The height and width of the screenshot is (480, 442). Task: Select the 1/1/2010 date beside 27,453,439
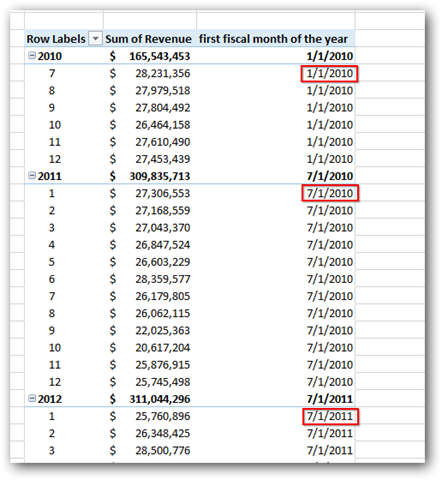(x=330, y=159)
